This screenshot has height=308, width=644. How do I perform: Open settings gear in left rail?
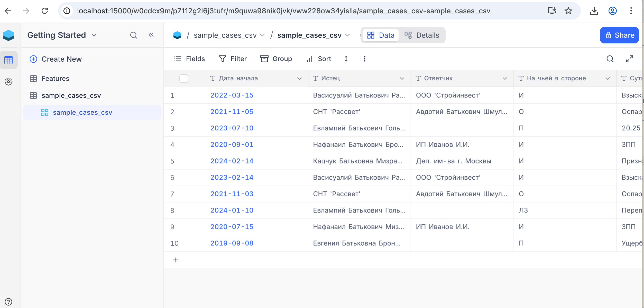(8, 82)
